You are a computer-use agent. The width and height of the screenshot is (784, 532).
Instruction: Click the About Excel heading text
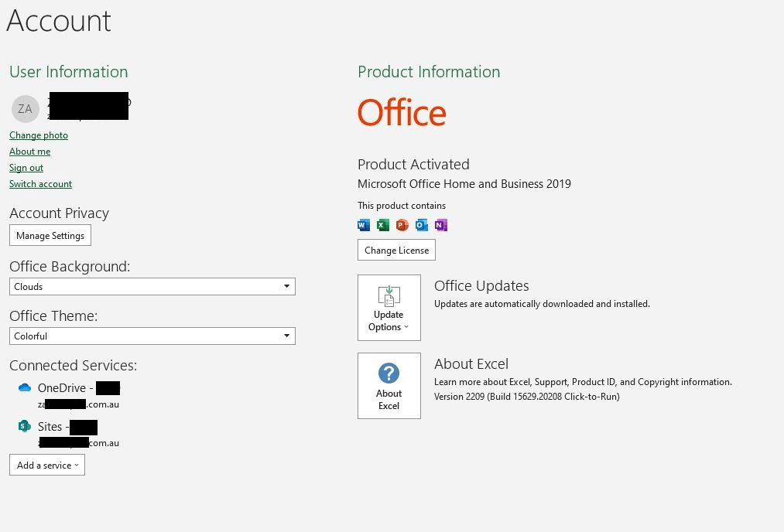pos(471,363)
